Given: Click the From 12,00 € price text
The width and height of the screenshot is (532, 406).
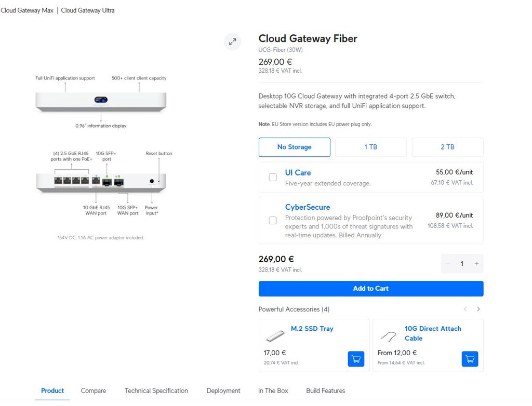Looking at the screenshot, I should pos(397,353).
